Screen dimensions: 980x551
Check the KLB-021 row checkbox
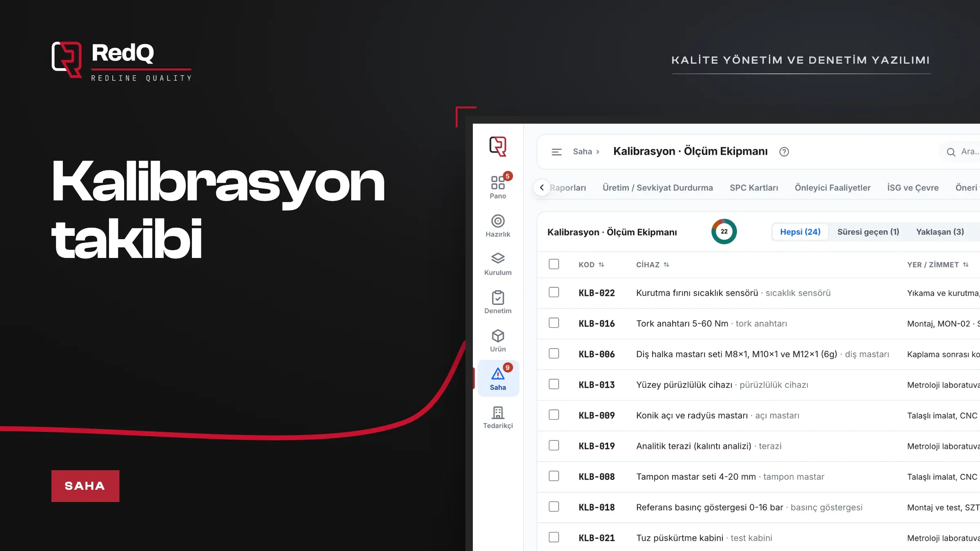coord(554,537)
